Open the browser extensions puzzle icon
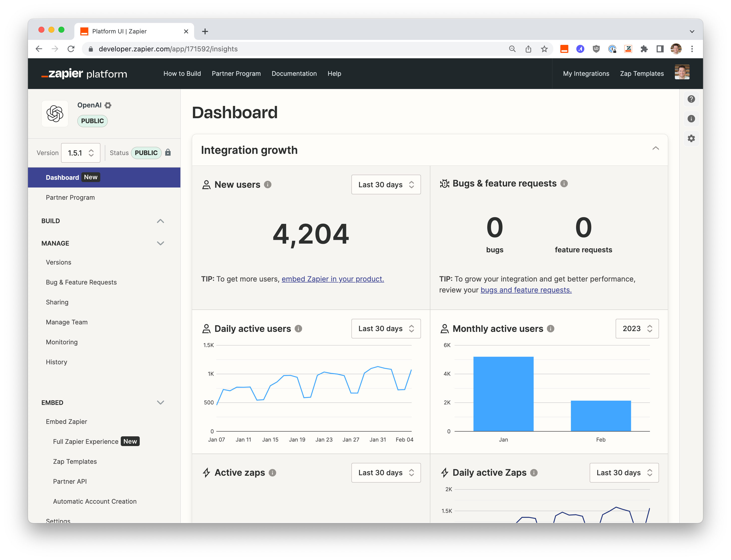The width and height of the screenshot is (731, 560). [x=644, y=49]
